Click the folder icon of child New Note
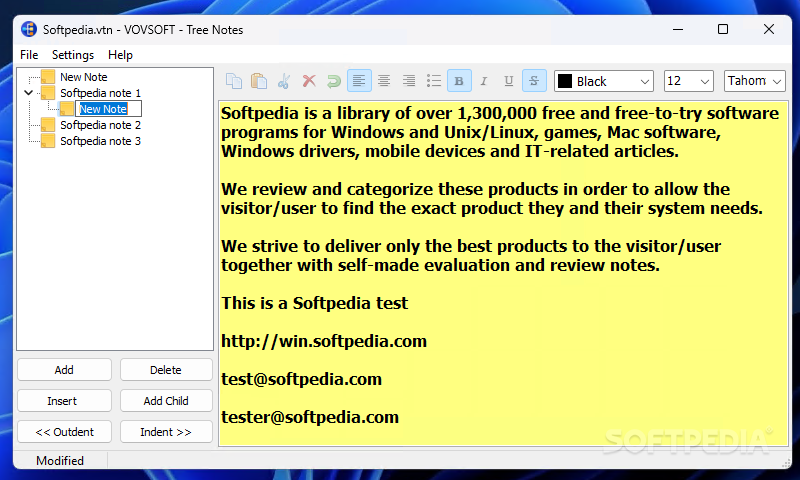 (x=67, y=109)
